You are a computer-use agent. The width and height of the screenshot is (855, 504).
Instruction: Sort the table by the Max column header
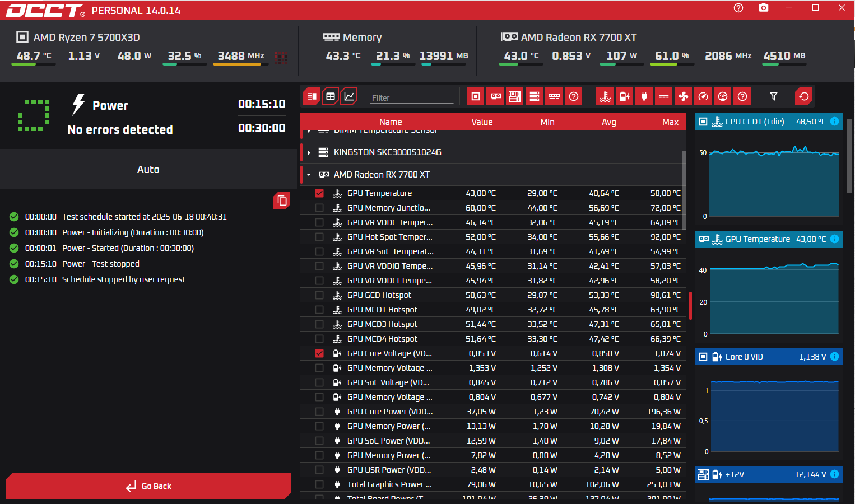pyautogui.click(x=670, y=122)
